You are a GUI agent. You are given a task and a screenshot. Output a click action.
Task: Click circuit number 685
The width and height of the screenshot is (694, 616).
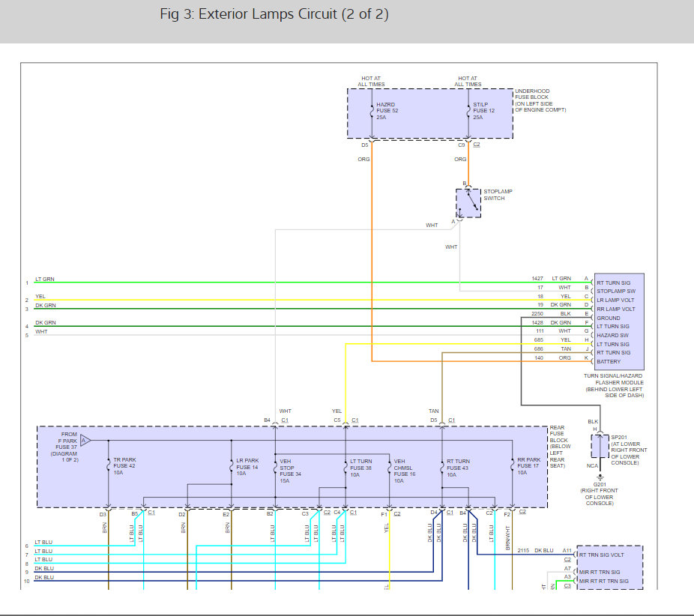coord(539,340)
